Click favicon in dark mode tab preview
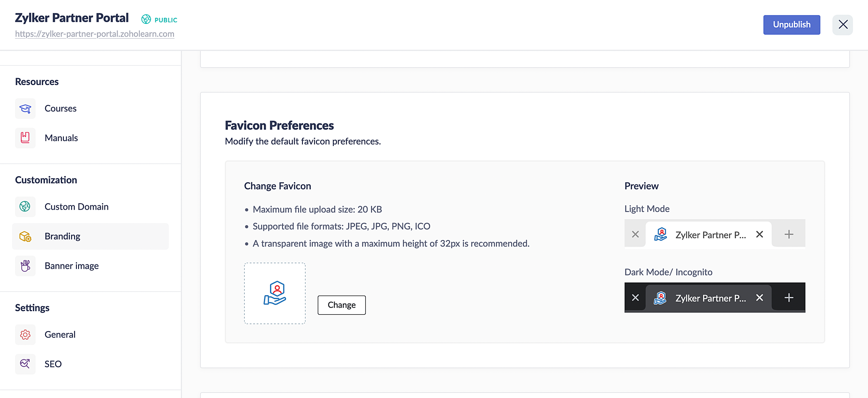The height and width of the screenshot is (398, 868). click(x=661, y=298)
